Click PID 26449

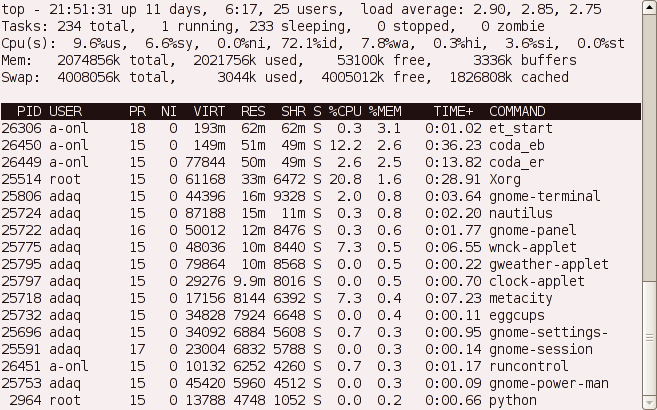click(21, 162)
